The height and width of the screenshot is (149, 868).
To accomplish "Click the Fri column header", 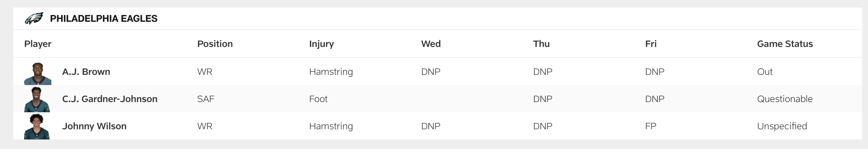I will click(x=651, y=44).
